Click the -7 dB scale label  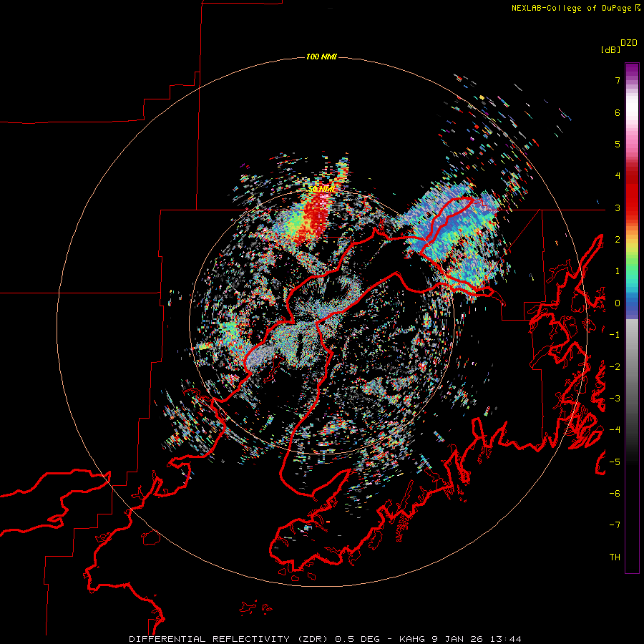[615, 525]
